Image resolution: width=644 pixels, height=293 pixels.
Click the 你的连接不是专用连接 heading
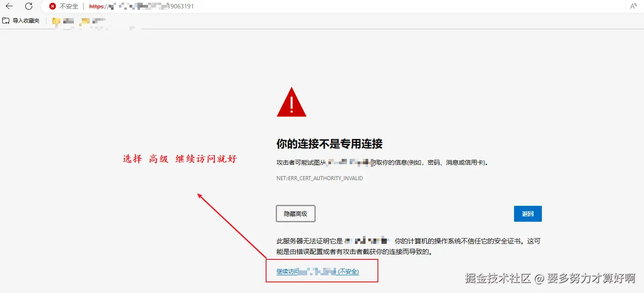coord(329,143)
